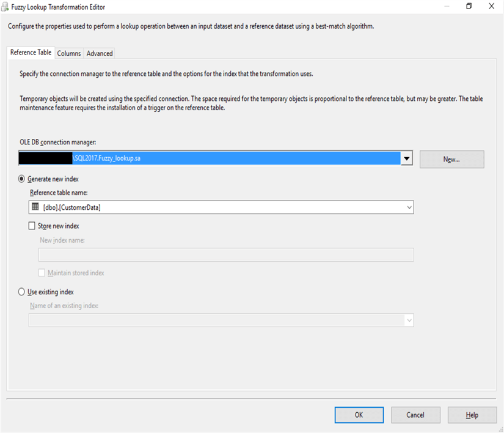Click the table icon beside [dbo].[CustomerData]
Image resolution: width=504 pixels, height=433 pixels.
35,207
